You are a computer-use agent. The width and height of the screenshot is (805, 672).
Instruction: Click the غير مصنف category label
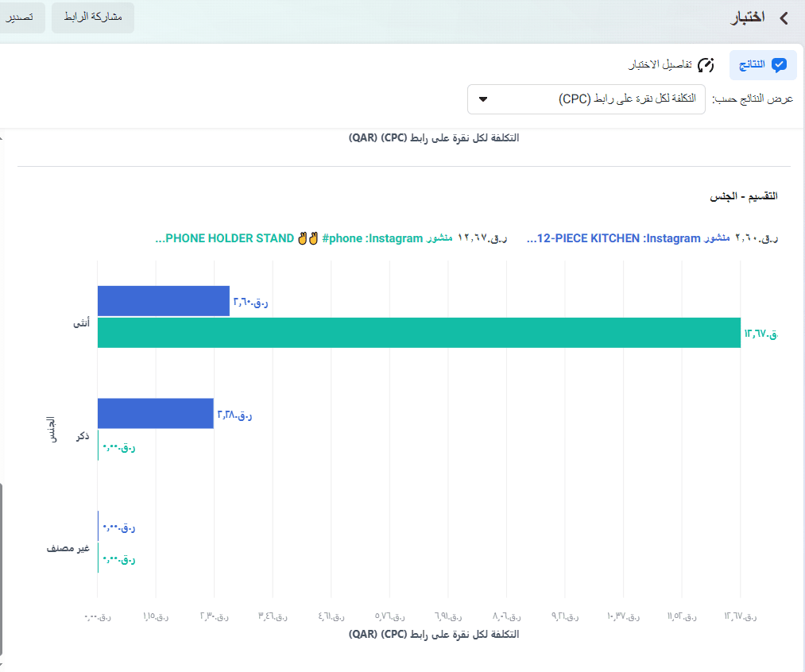68,548
